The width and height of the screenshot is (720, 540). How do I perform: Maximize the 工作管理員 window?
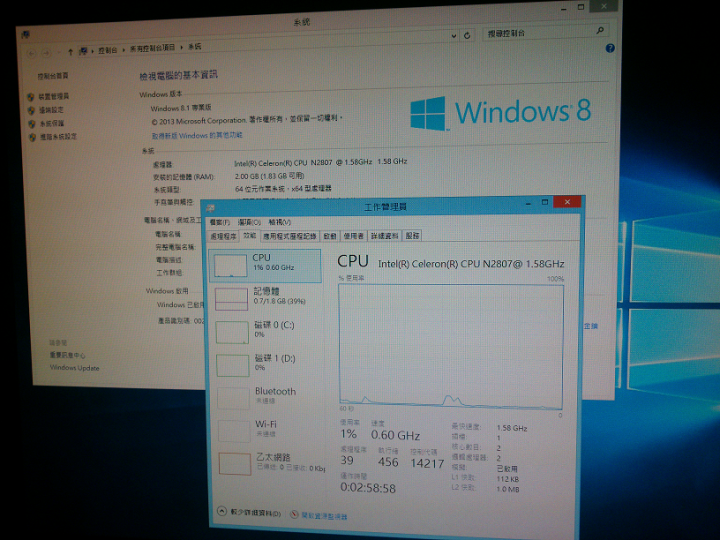coord(545,202)
